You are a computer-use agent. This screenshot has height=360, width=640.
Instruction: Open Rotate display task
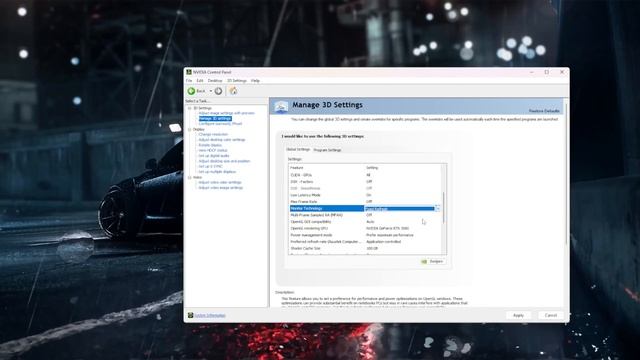click(x=210, y=145)
